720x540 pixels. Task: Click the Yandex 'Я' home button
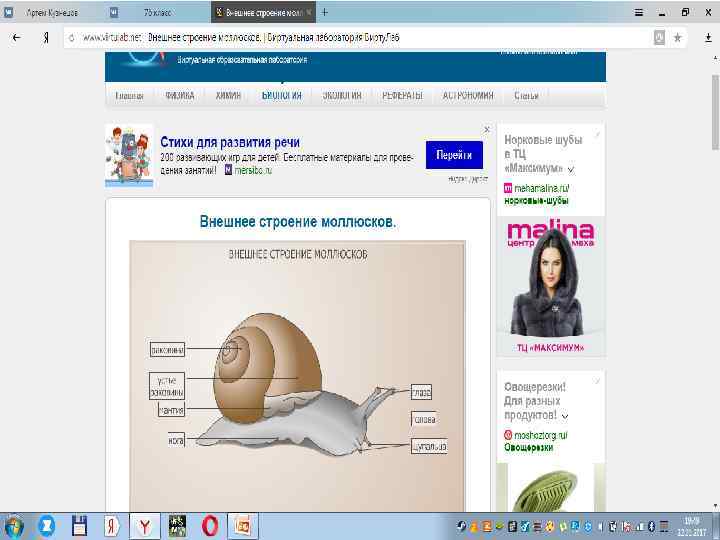pyautogui.click(x=46, y=38)
